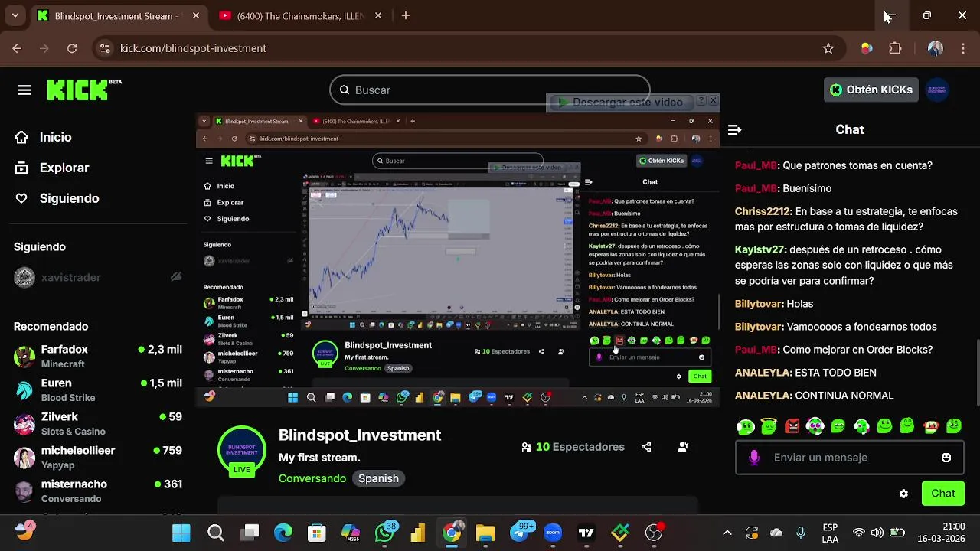Open WhatsApp from the taskbar
This screenshot has width=980, height=551.
pos(385,533)
